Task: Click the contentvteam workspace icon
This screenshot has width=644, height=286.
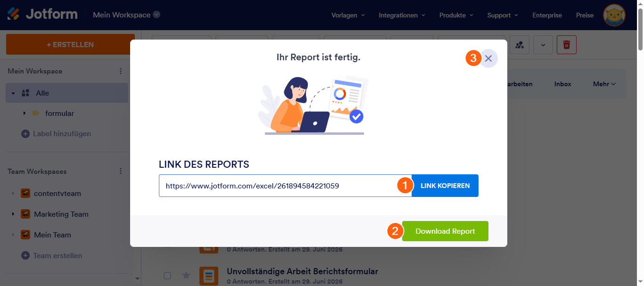Action: [25, 193]
